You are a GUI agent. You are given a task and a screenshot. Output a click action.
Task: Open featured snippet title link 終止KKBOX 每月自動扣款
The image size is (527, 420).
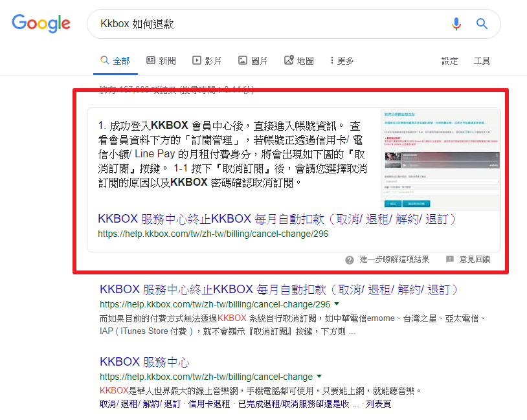[276, 219]
